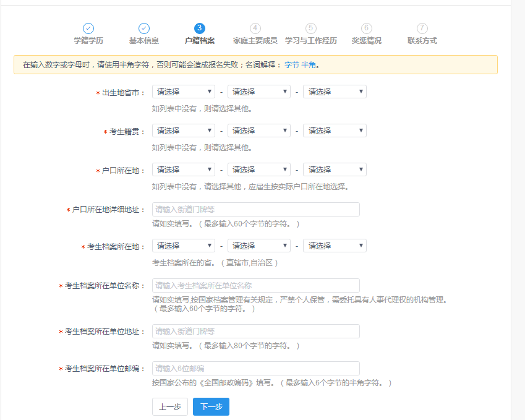The image size is (525, 420).
Task: Click step 5 circle for 学习与工作经历
Action: click(x=311, y=28)
